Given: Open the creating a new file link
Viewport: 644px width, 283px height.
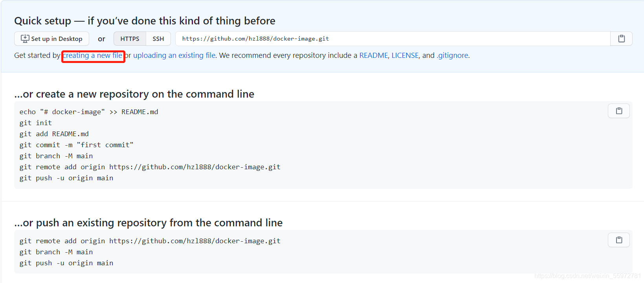Looking at the screenshot, I should (93, 55).
